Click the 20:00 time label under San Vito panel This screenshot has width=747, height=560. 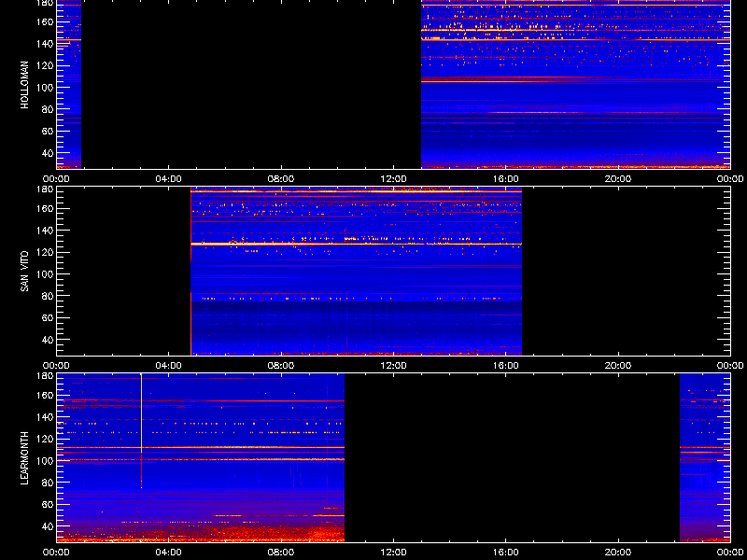click(618, 366)
